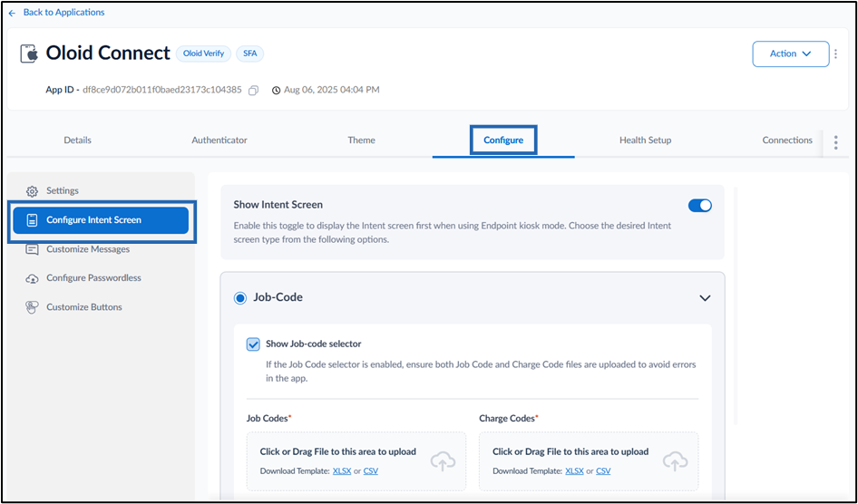Open the kebab menu beside the Action button
858x504 pixels.
click(x=835, y=53)
